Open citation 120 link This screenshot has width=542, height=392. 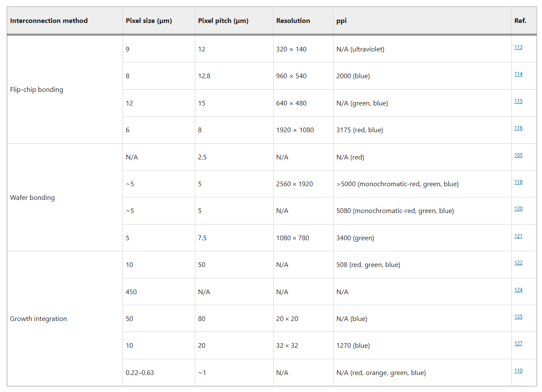[518, 209]
